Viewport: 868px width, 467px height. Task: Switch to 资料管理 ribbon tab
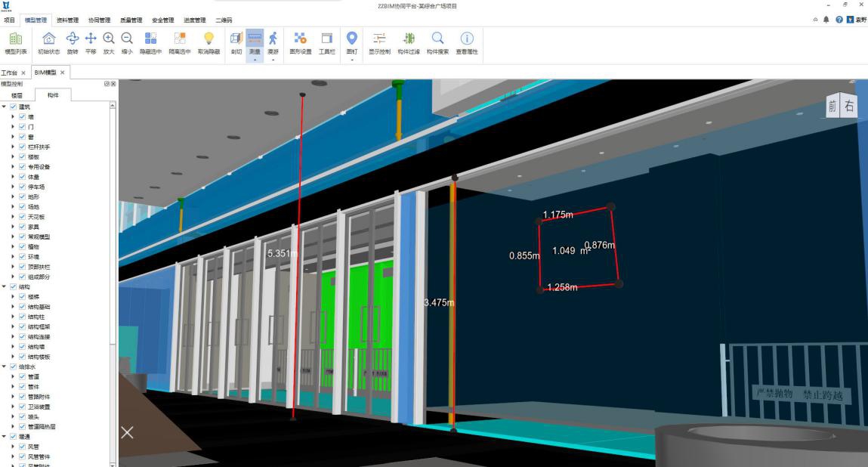67,20
